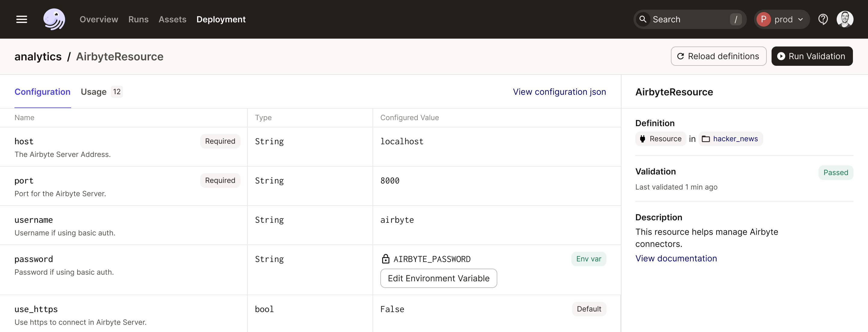This screenshot has height=332, width=868.
Task: Click the folder icon next to hacker_news
Action: 706,139
